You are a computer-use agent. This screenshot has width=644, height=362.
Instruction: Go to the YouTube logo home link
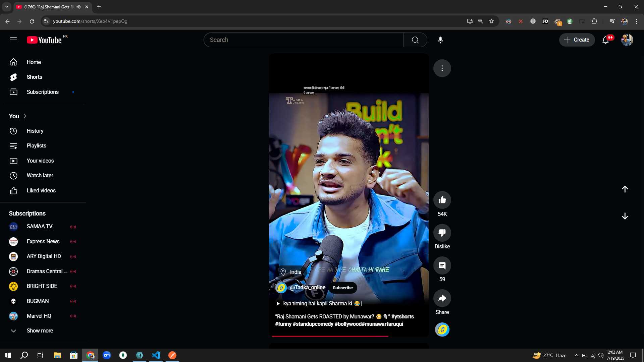pos(44,40)
